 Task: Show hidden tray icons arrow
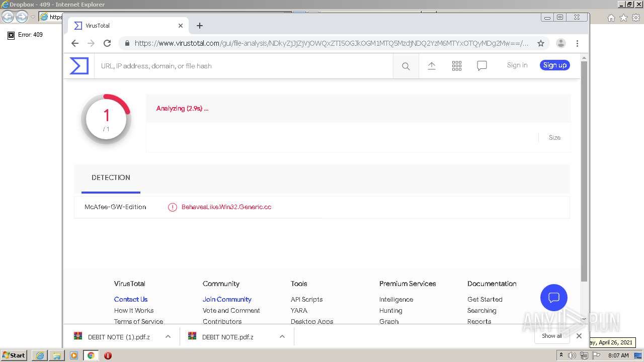[x=561, y=355]
